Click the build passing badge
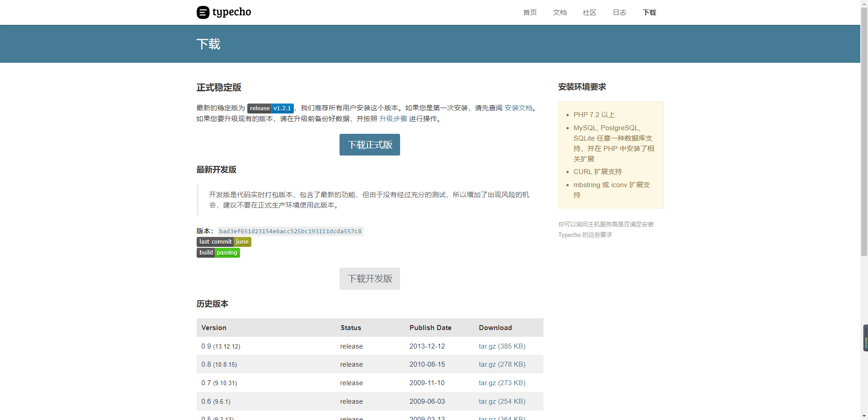This screenshot has height=420, width=868. click(x=218, y=253)
